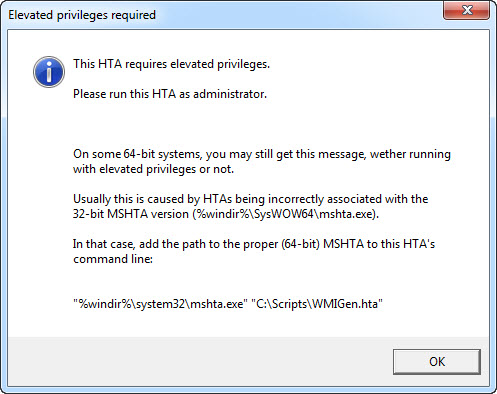497x394 pixels.
Task: Close the Elevated privileges required dialog
Action: (467, 10)
